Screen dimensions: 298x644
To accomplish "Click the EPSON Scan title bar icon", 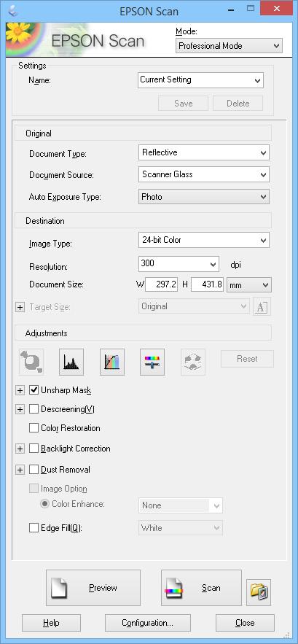I will pos(10,9).
